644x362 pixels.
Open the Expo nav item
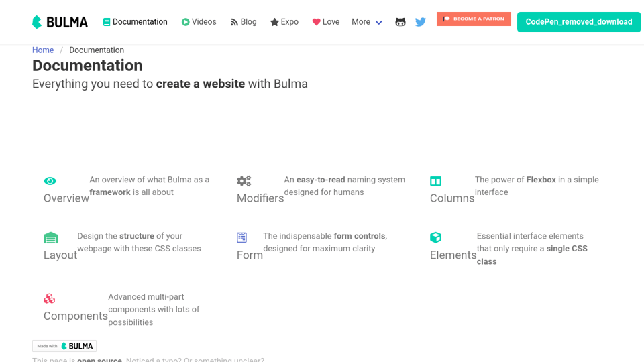tap(284, 22)
